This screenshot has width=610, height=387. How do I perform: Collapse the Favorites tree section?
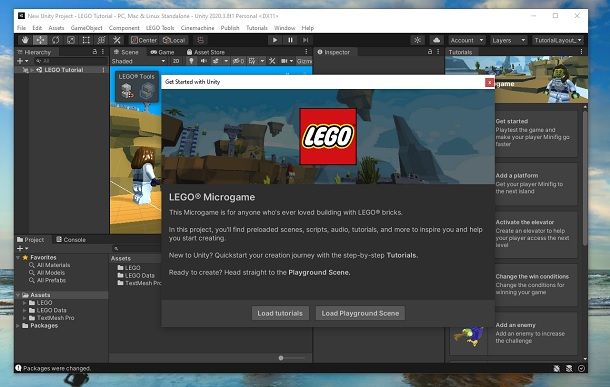pyautogui.click(x=18, y=257)
